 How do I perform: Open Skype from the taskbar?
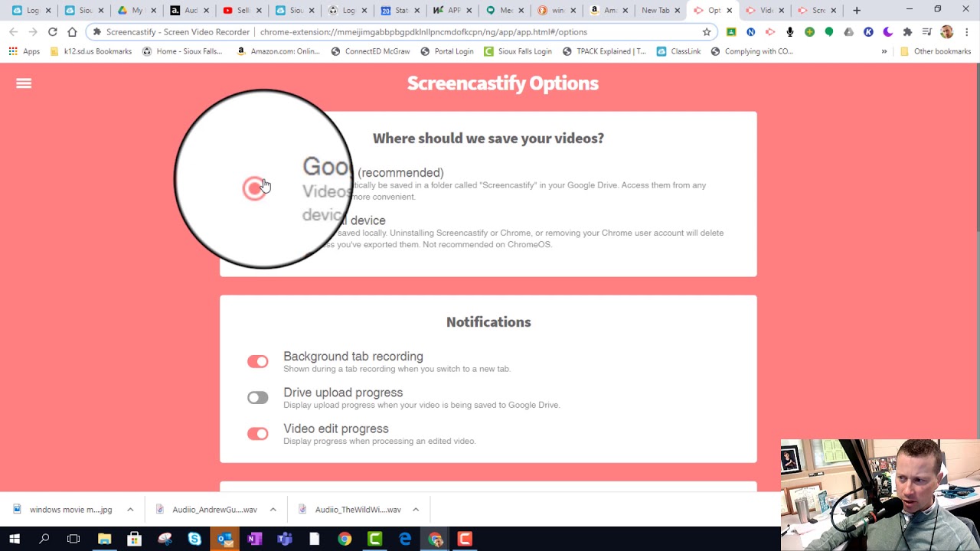(x=194, y=540)
